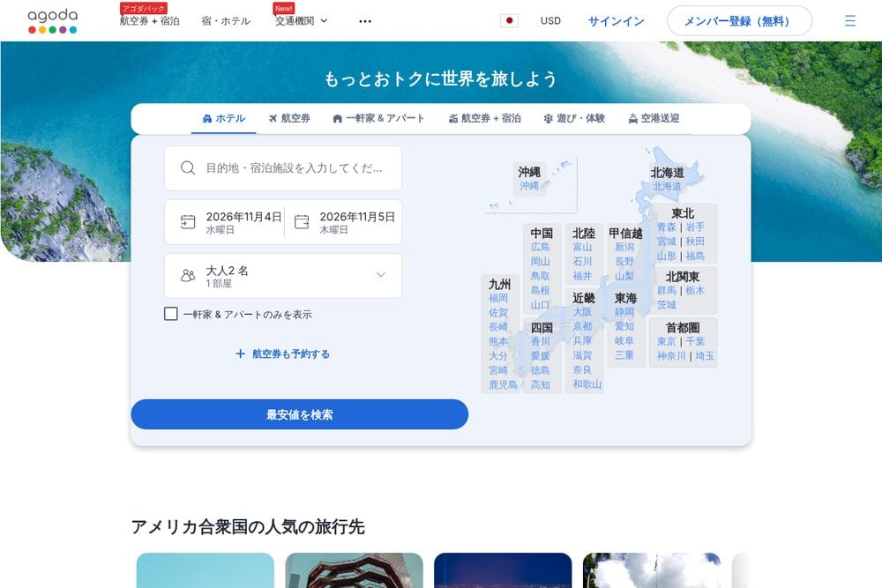
Task: Select 長野 in 甲信越 region
Action: pyautogui.click(x=624, y=262)
